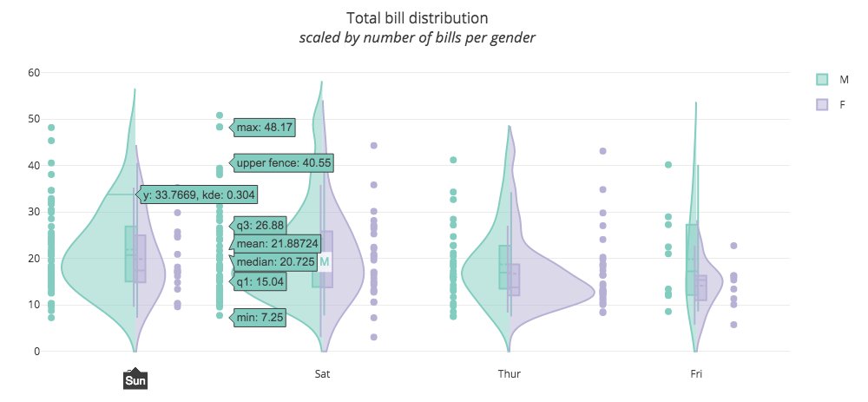This screenshot has width=868, height=402.
Task: Select the Thur x-axis label
Action: pos(510,375)
